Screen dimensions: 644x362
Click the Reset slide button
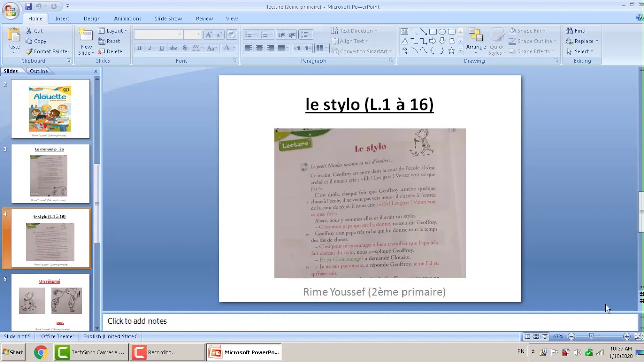tap(109, 41)
